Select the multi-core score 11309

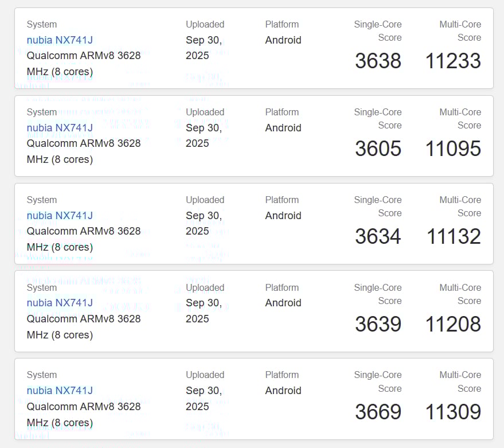pyautogui.click(x=453, y=412)
